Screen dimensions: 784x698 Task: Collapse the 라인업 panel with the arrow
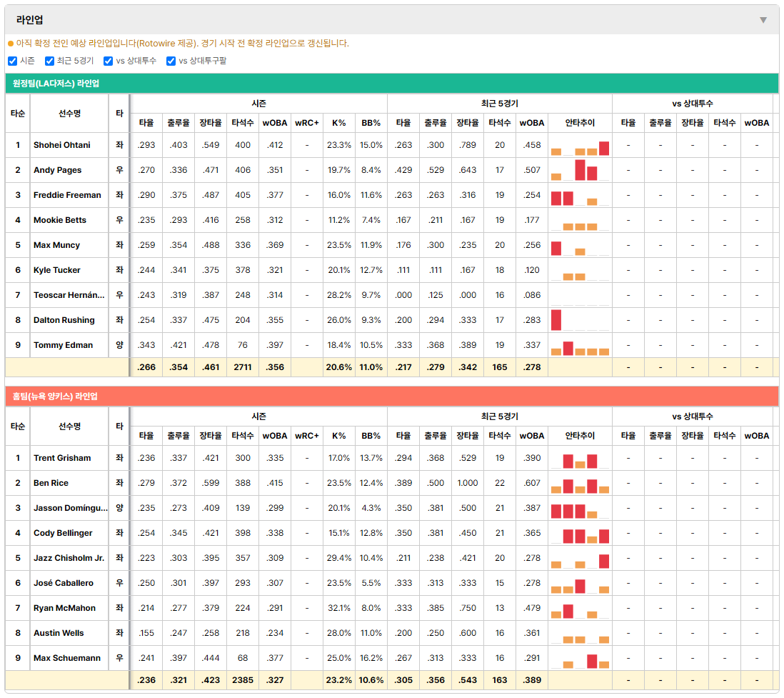763,20
